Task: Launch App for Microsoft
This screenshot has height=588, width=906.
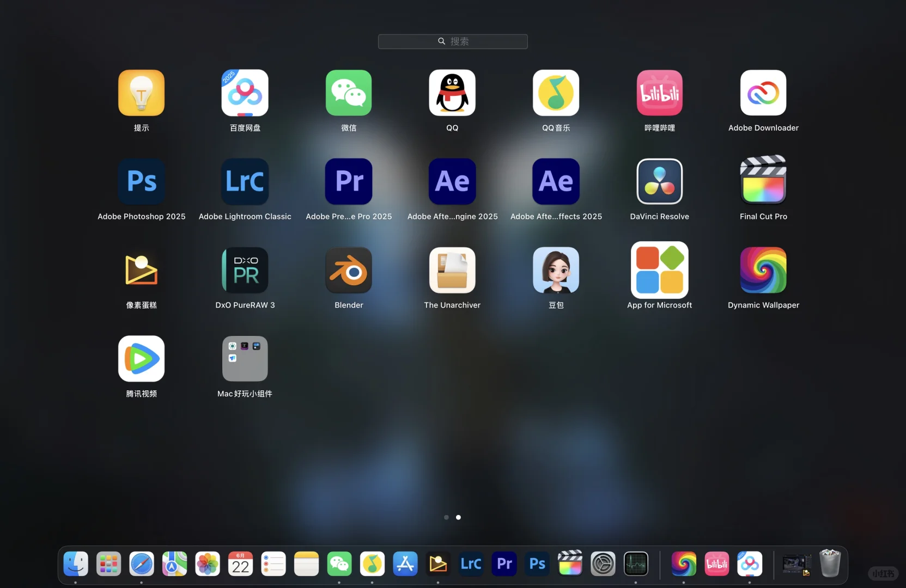Action: (x=660, y=270)
